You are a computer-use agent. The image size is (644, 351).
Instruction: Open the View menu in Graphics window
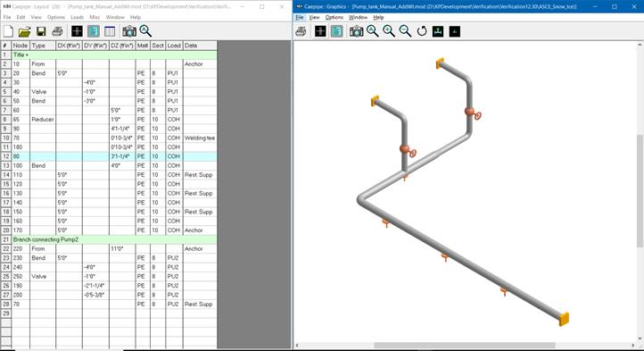pos(314,17)
